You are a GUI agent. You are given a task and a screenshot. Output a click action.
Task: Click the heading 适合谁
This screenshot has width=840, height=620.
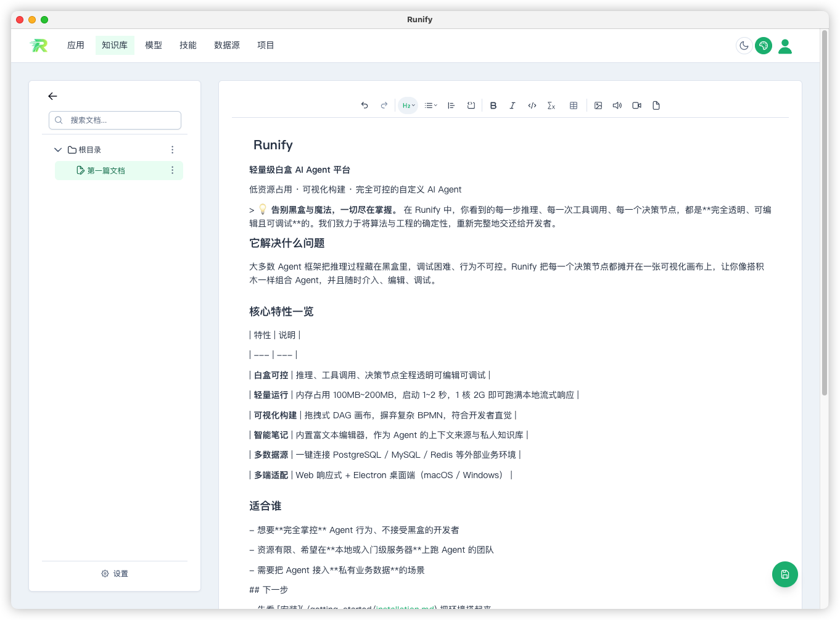[x=265, y=506]
